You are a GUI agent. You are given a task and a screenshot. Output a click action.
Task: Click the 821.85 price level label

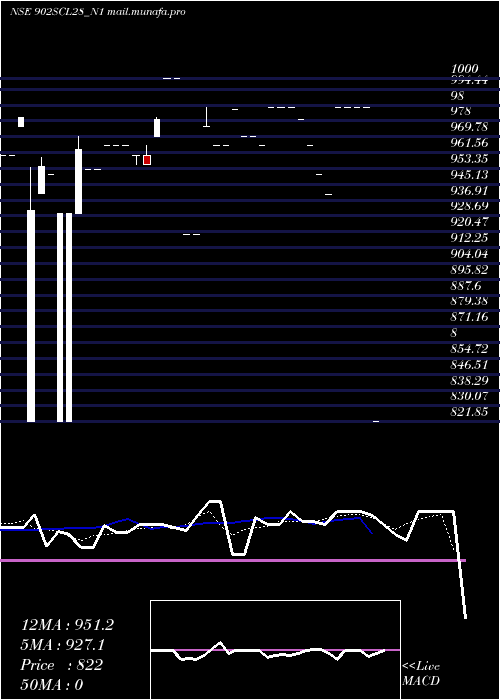pos(469,412)
